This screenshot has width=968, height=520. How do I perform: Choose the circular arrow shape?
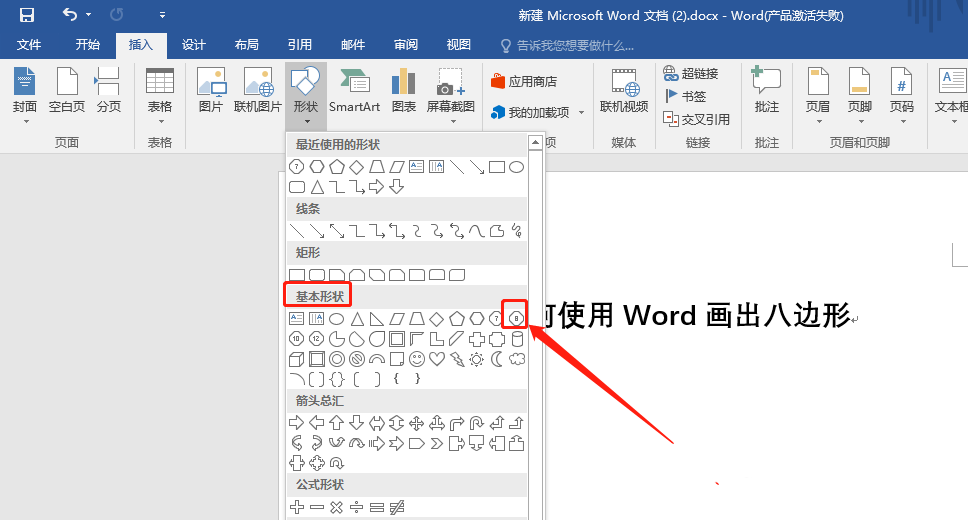[x=336, y=463]
